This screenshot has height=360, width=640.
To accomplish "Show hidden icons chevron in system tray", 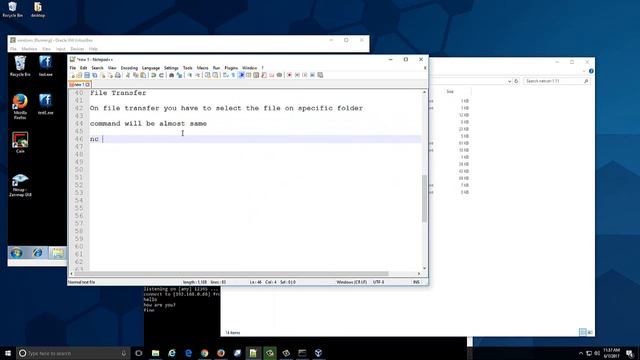I will [581, 353].
